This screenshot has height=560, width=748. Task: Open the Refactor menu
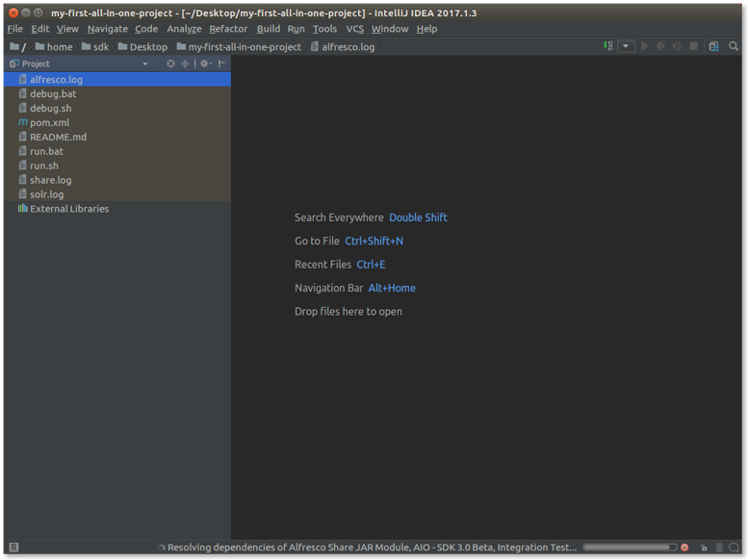228,29
